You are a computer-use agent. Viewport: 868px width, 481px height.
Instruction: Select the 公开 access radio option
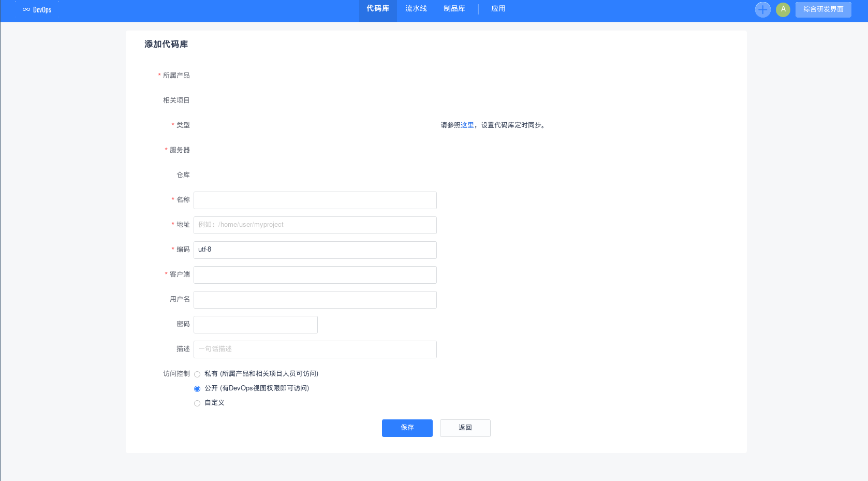(x=197, y=389)
